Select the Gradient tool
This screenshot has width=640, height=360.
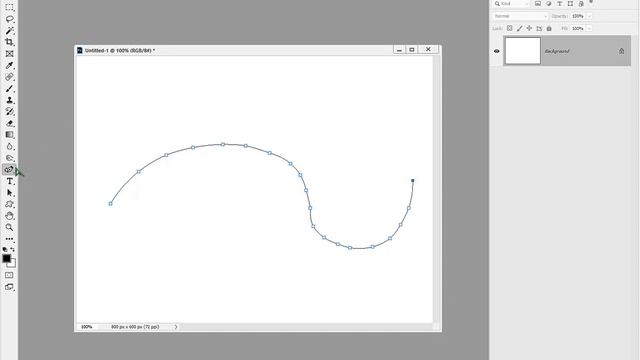[9, 135]
